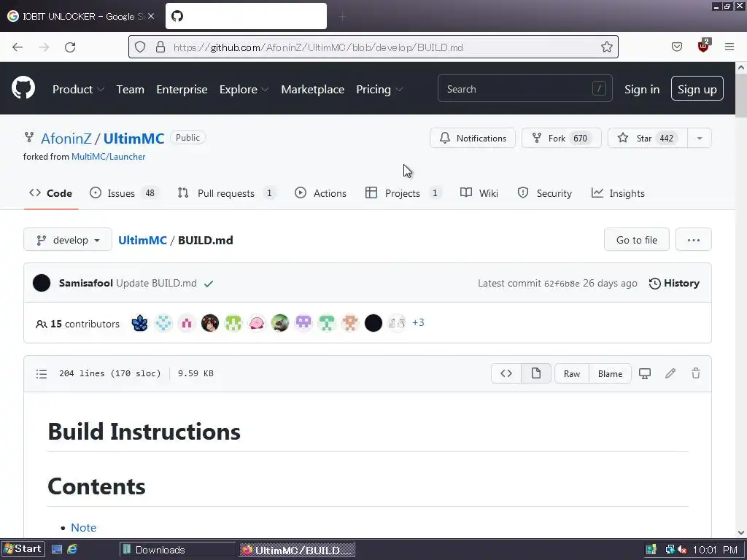Image resolution: width=747 pixels, height=560 pixels.
Task: Expand the Explore menu
Action: point(244,90)
